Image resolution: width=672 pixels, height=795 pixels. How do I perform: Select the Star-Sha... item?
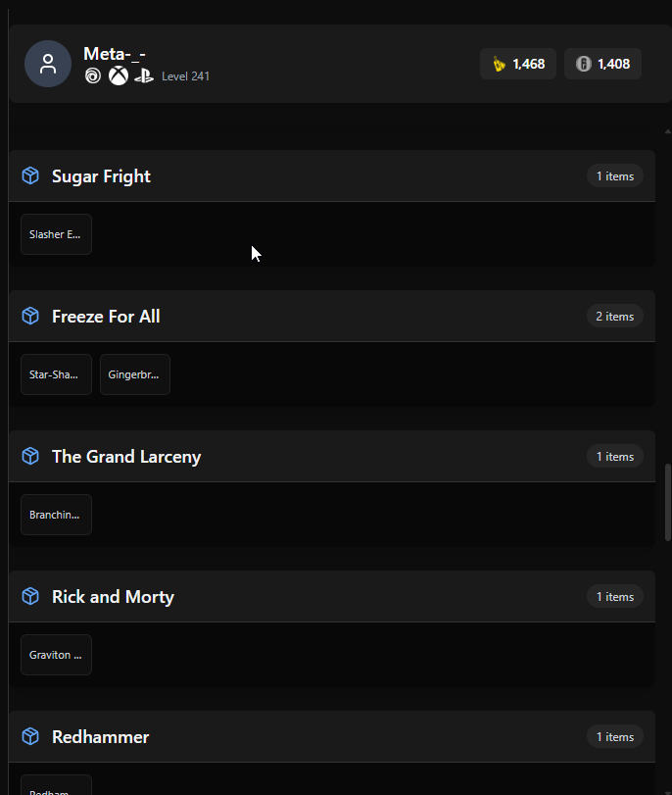coord(56,374)
